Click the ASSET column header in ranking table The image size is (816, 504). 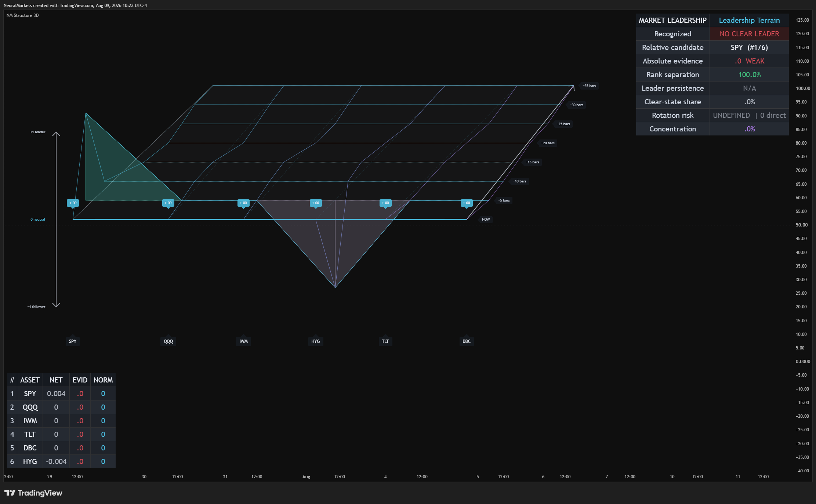click(30, 380)
